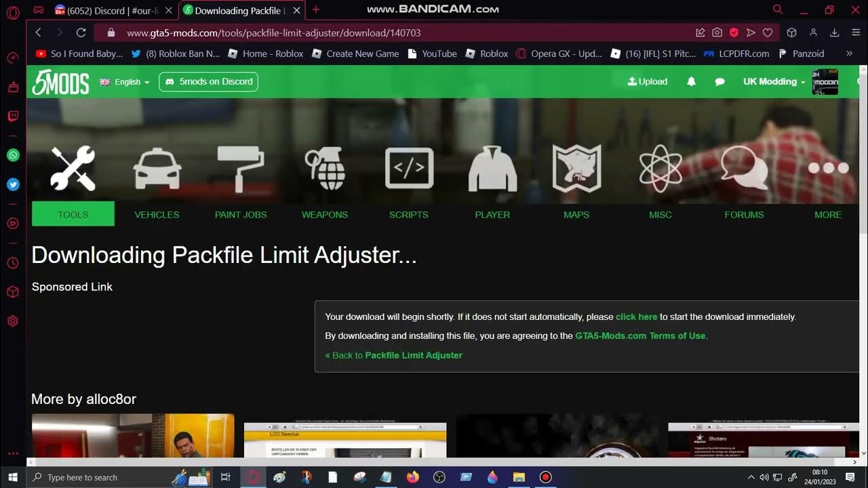This screenshot has height=488, width=868.
Task: Select the PAINT JOBS tab label
Action: pyautogui.click(x=241, y=214)
